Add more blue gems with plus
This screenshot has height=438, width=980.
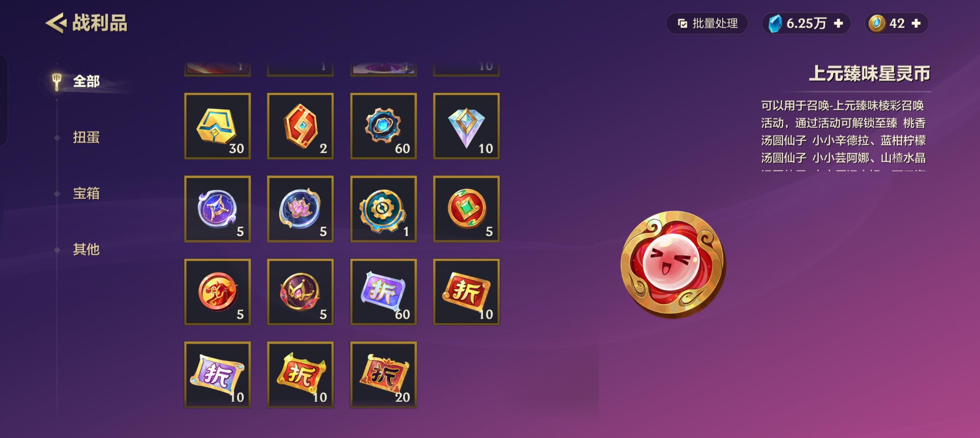pyautogui.click(x=839, y=23)
